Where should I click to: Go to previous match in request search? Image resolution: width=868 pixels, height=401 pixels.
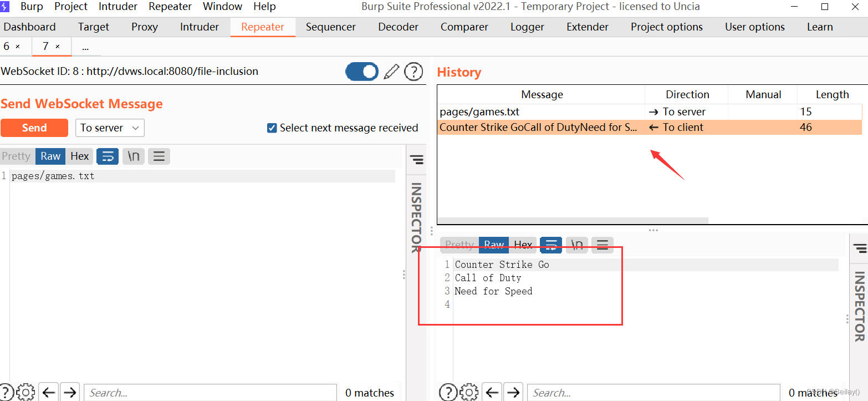point(49,392)
